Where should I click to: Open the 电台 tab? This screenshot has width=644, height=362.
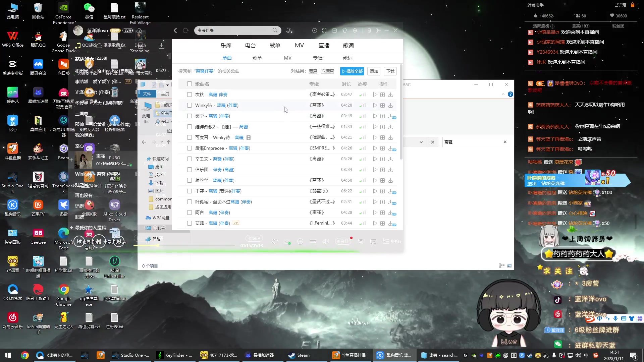(x=251, y=46)
